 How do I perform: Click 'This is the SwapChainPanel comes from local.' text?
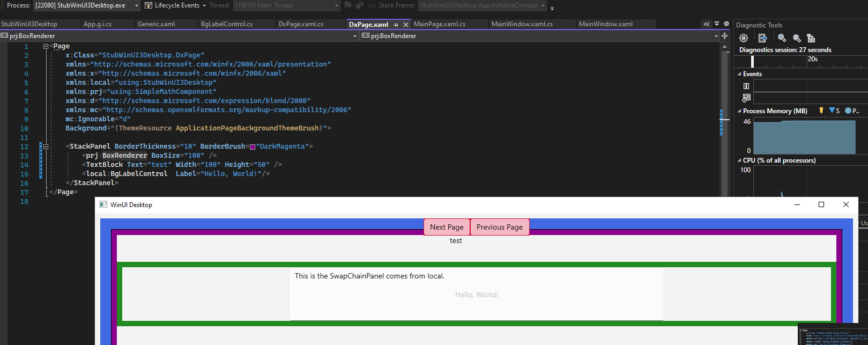click(369, 276)
